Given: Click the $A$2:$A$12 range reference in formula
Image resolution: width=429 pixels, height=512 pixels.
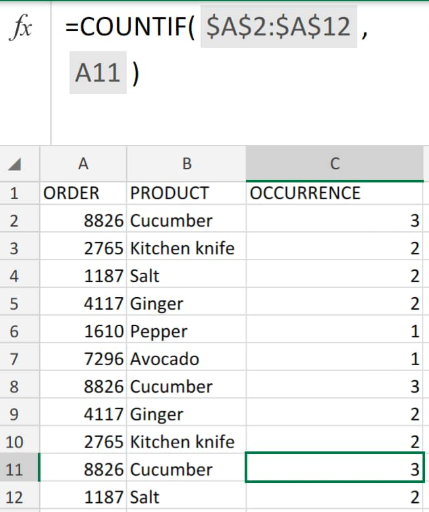Looking at the screenshot, I should pyautogui.click(x=279, y=27).
